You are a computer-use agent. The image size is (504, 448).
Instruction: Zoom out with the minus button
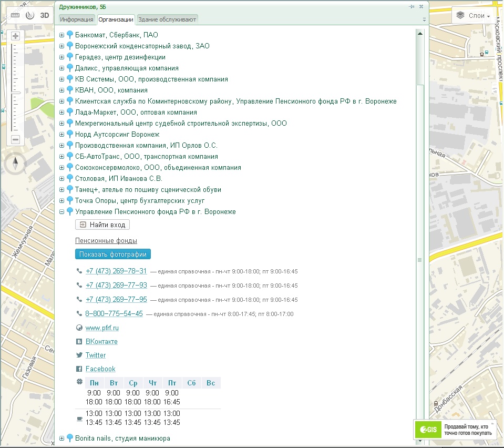pos(15,139)
